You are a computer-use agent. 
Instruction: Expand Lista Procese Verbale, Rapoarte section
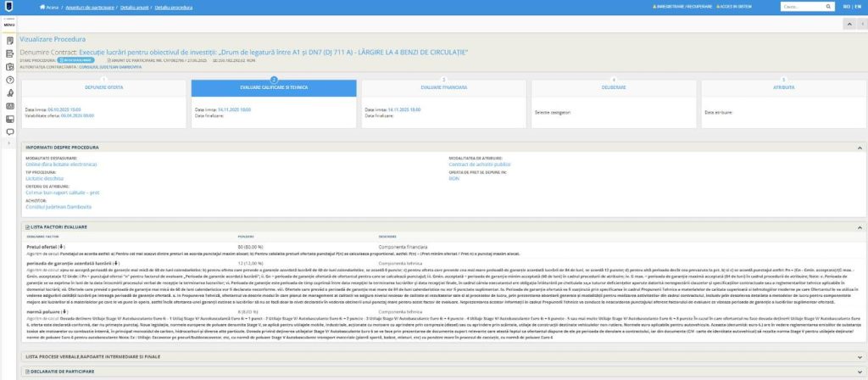(860, 357)
